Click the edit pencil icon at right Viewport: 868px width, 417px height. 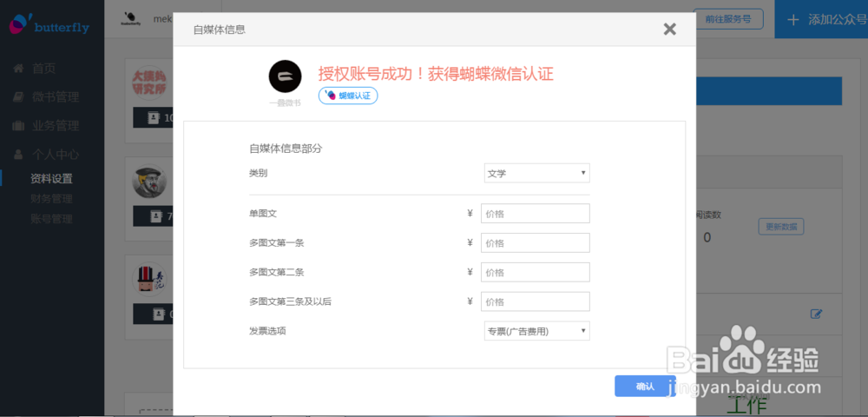tap(816, 314)
